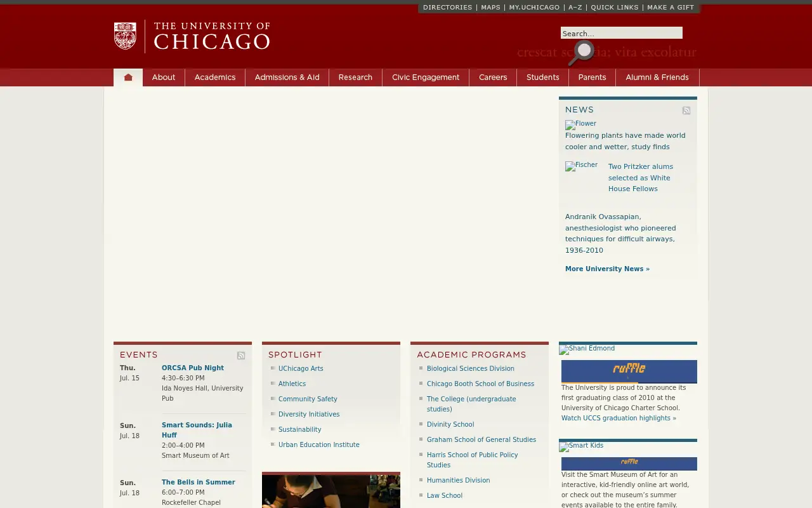Viewport: 812px width, 508px height.
Task: Open Two Pritzker alums White House Fellows story
Action: pos(641,178)
